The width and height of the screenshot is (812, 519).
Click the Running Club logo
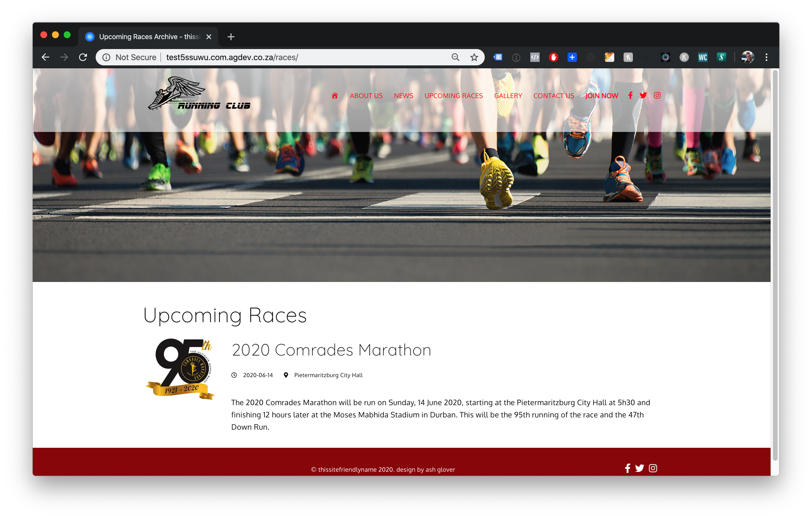(199, 93)
